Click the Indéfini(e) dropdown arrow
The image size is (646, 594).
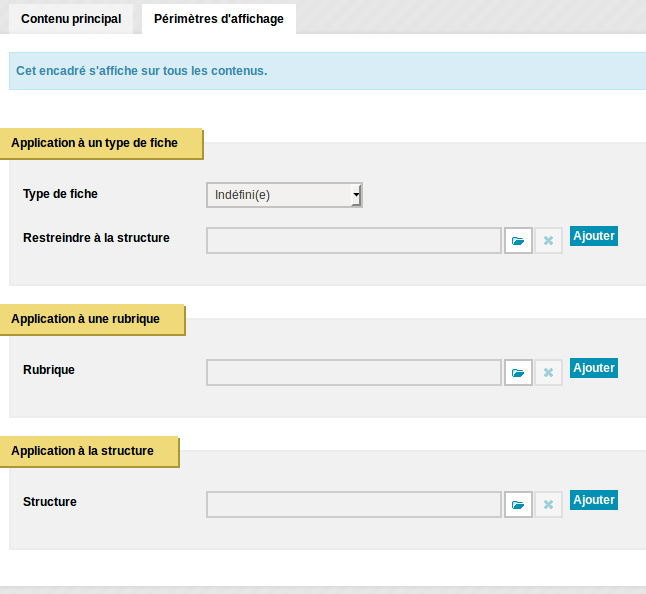click(x=356, y=195)
